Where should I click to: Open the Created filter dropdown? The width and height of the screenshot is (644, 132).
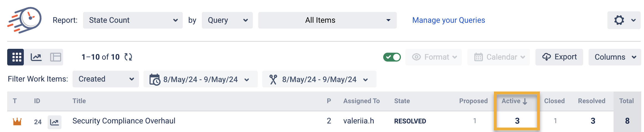point(105,79)
